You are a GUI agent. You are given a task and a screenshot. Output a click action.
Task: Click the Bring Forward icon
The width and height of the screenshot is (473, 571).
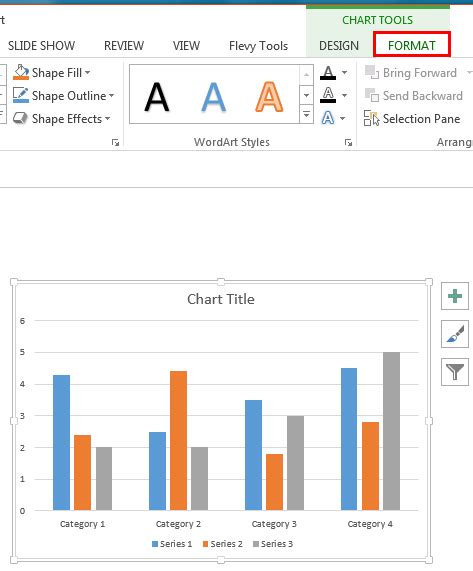click(372, 72)
